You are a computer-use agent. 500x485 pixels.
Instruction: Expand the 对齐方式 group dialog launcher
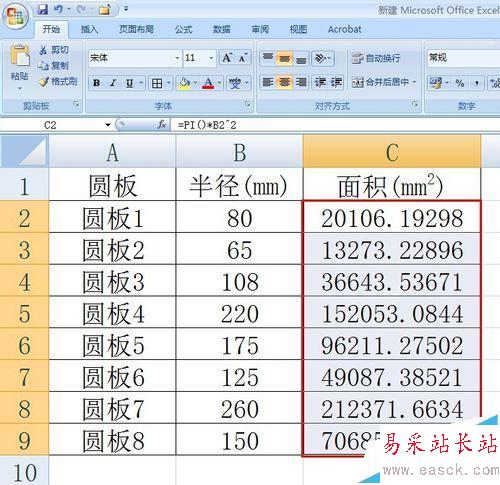click(415, 104)
